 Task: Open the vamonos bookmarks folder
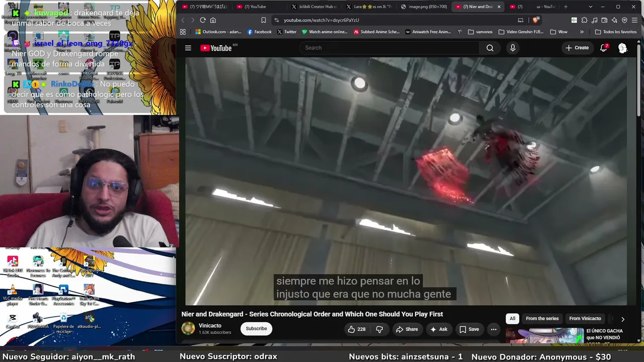pyautogui.click(x=480, y=32)
